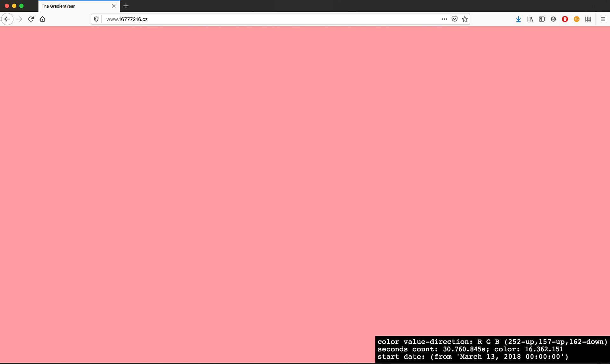This screenshot has width=610, height=364.
Task: Bookmark this page with star
Action: point(465,19)
